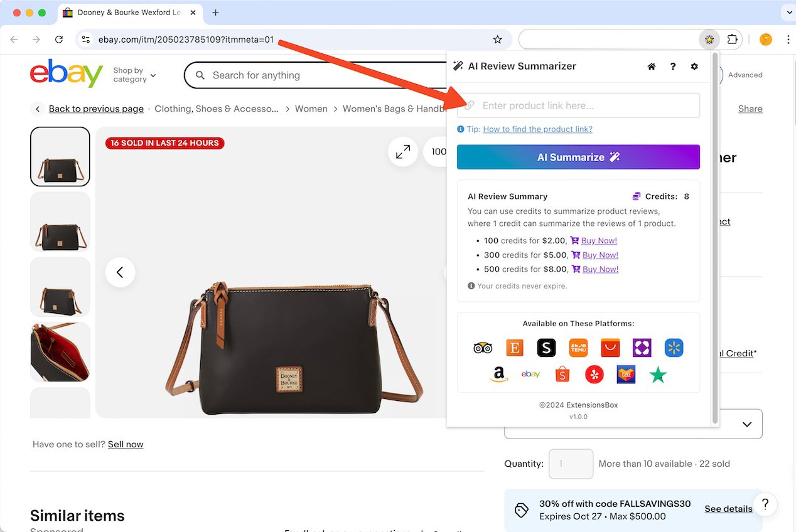Image resolution: width=796 pixels, height=532 pixels.
Task: Select the TripAdvisor platform icon
Action: [x=483, y=348]
